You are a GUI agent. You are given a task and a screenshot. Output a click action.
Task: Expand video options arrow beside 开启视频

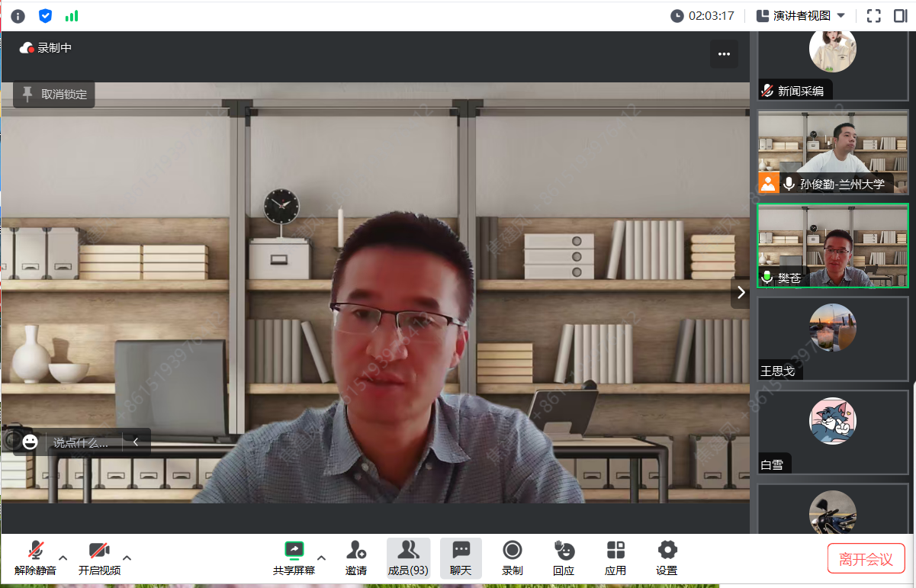[x=127, y=557]
